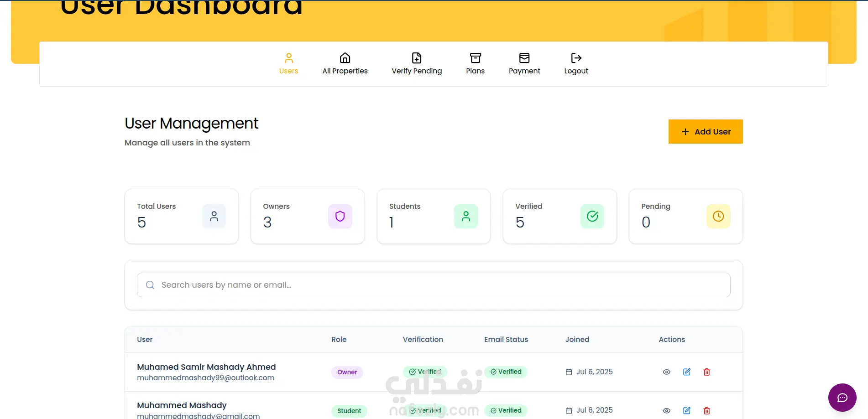The image size is (868, 419).
Task: Click the User Management heading
Action: [191, 124]
